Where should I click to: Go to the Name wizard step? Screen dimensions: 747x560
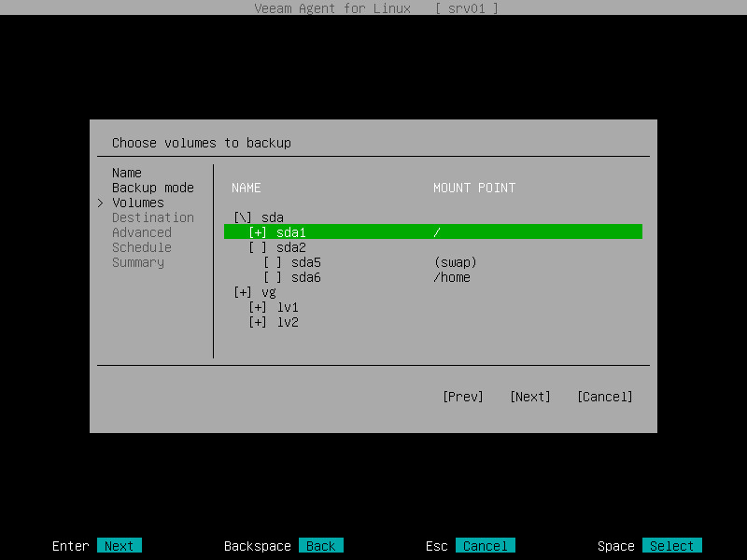pos(127,173)
